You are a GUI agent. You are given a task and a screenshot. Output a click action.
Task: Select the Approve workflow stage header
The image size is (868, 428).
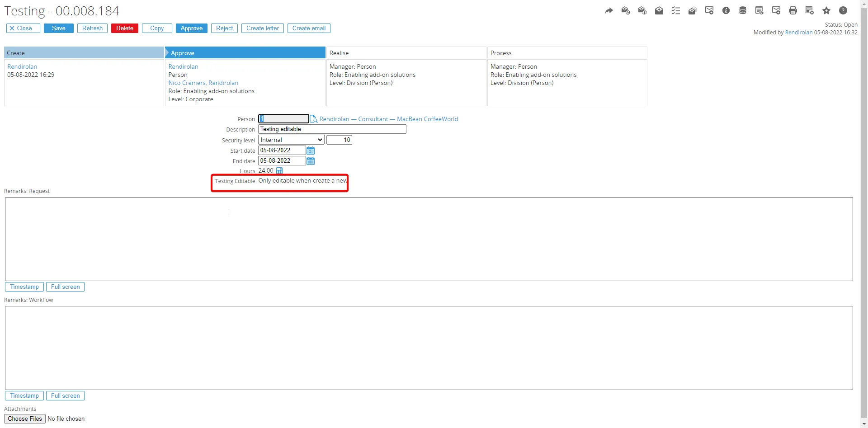(x=245, y=53)
